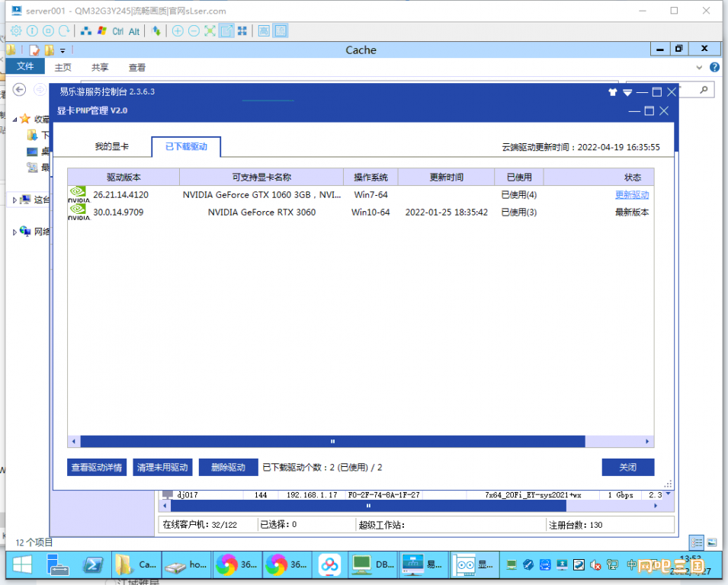This screenshot has height=585, width=728.
Task: Expand the ribbon with the chevron
Action: [x=699, y=67]
